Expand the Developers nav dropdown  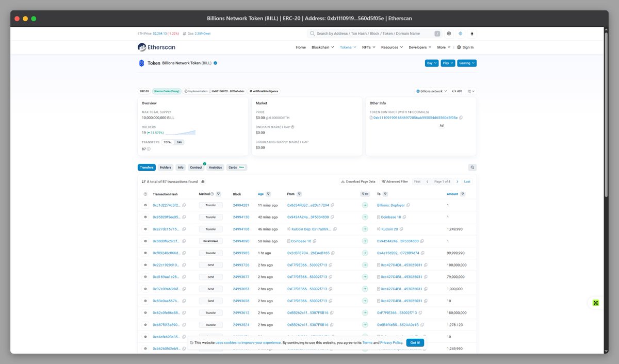click(x=420, y=47)
